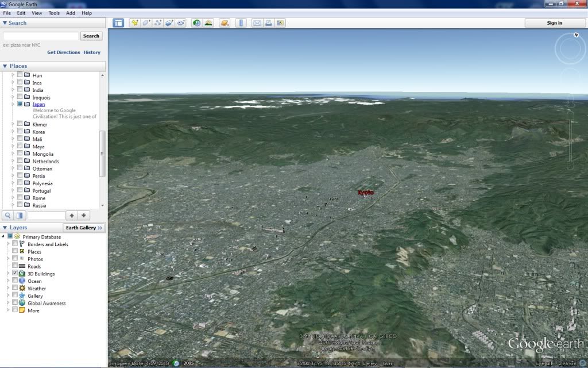This screenshot has height=368, width=588.
Task: Click the Look joystick ring around the compass
Action: coord(570,49)
